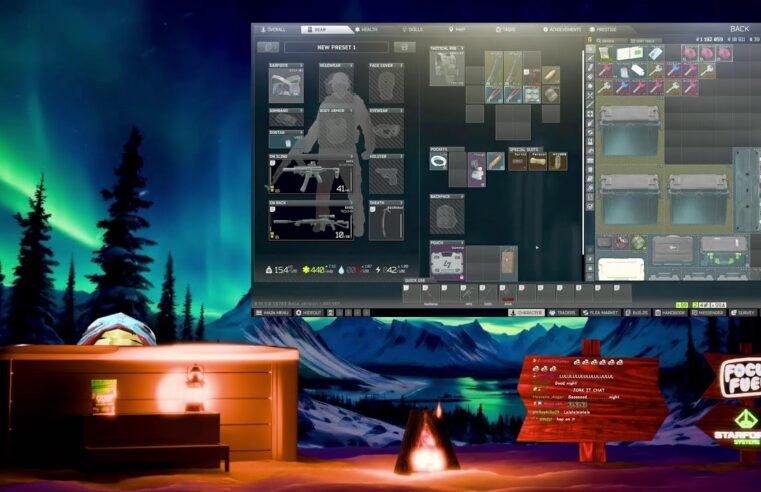The height and width of the screenshot is (492, 761).
Task: Click the Starforge Systems logo in overlay
Action: click(740, 428)
